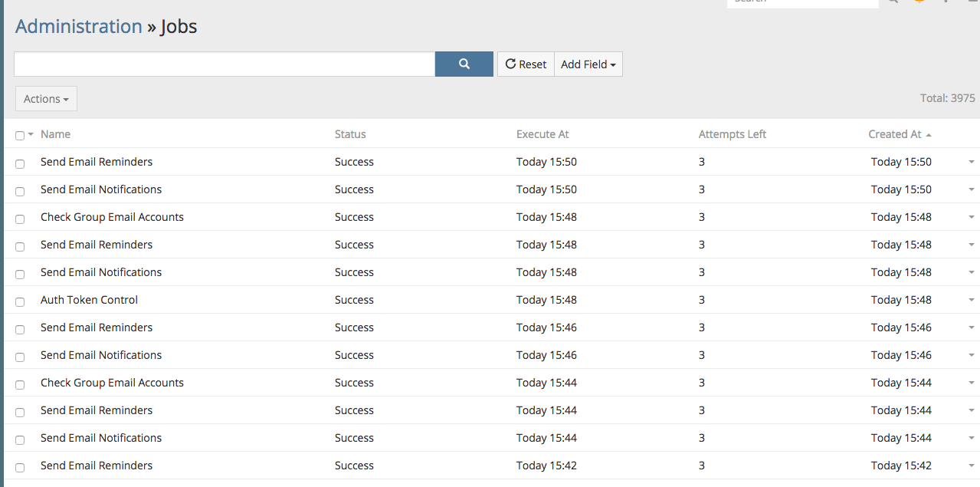Open row menu arrow for first Send Email Reminders
Image resolution: width=980 pixels, height=487 pixels.
971,162
